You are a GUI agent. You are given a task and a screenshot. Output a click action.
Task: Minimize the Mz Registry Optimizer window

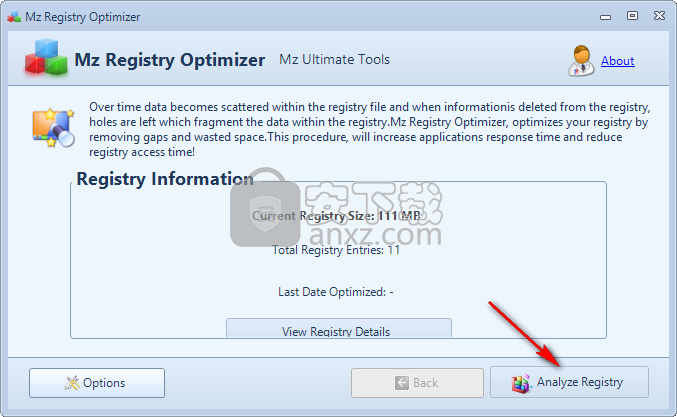coord(605,16)
